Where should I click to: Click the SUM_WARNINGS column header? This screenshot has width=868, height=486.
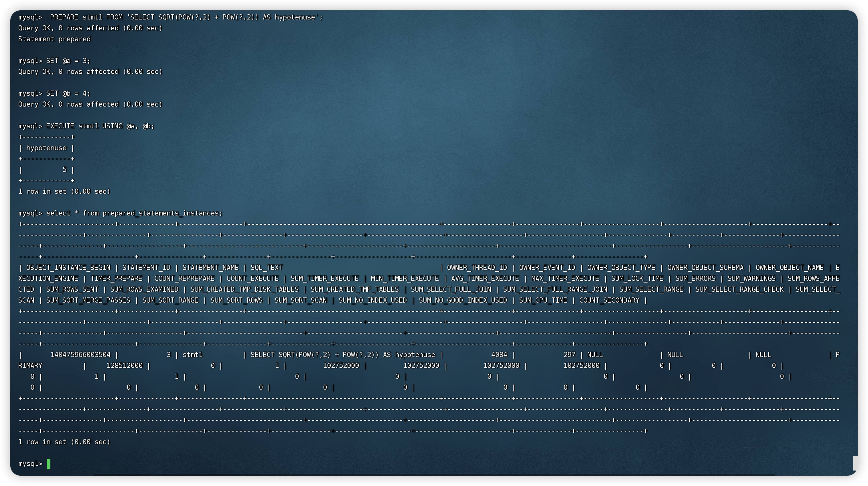click(x=751, y=279)
